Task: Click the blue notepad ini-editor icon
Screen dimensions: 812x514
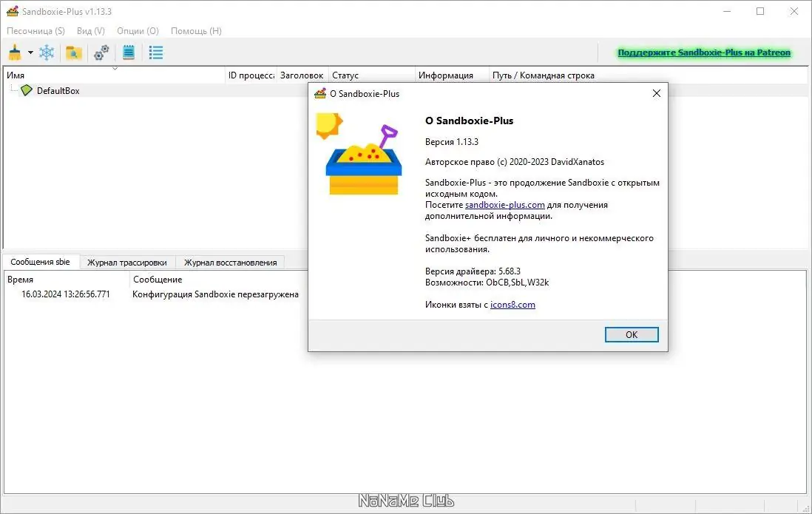Action: pos(129,53)
